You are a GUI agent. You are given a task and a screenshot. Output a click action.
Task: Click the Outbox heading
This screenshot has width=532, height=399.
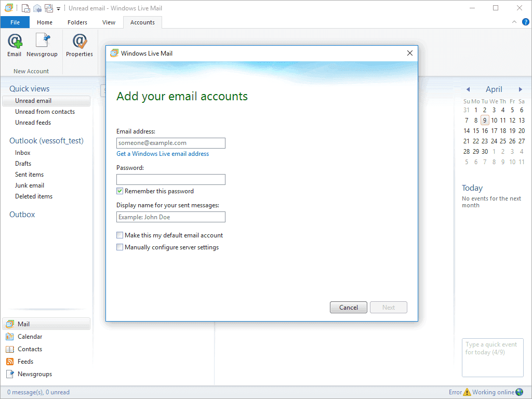pos(22,215)
